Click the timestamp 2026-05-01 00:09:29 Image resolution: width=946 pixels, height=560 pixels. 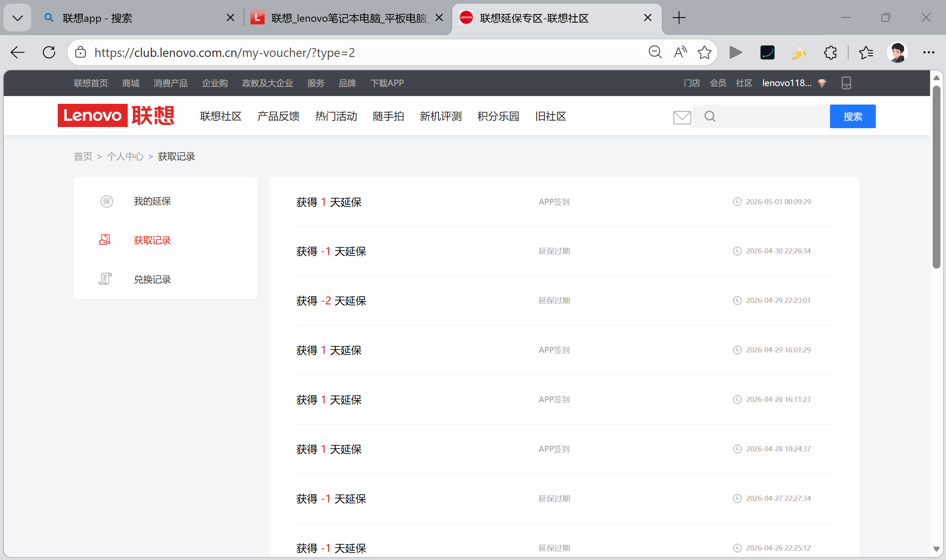[778, 202]
